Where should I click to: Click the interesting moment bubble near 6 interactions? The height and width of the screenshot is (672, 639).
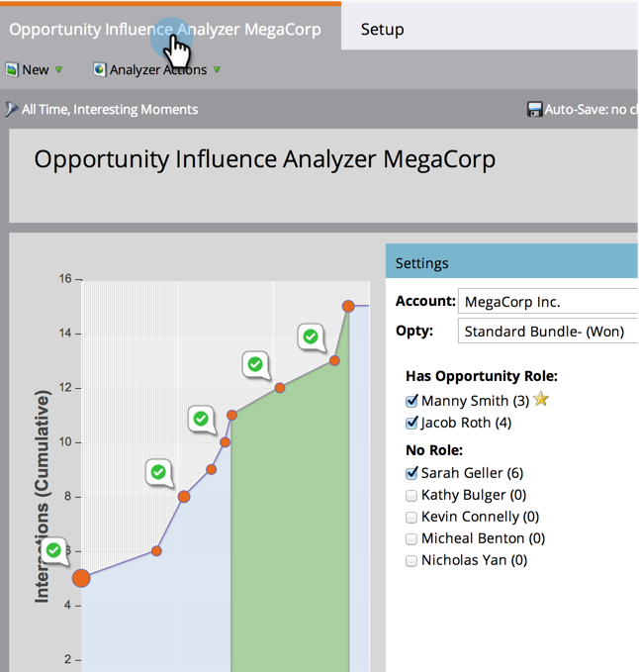[x=54, y=550]
